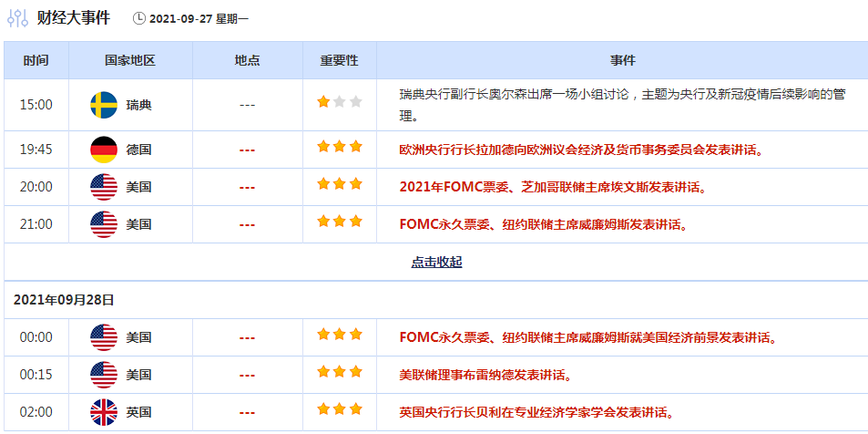Click the clock icon next to the date

click(138, 18)
